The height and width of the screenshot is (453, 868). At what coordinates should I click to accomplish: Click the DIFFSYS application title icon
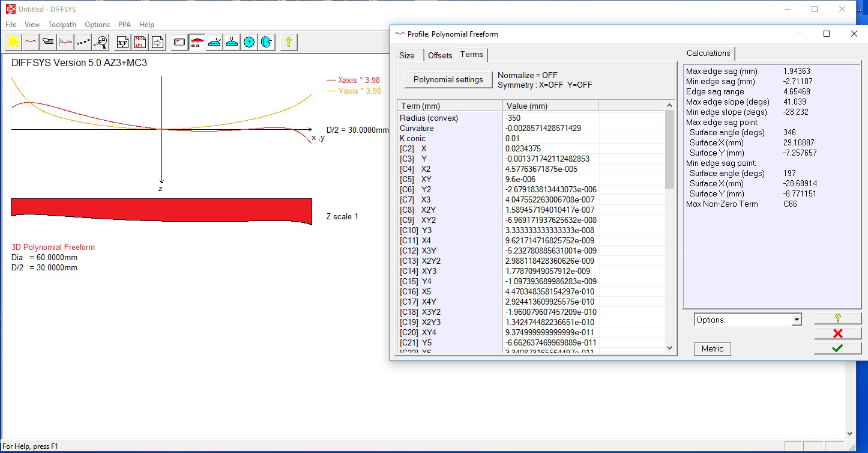[10, 9]
